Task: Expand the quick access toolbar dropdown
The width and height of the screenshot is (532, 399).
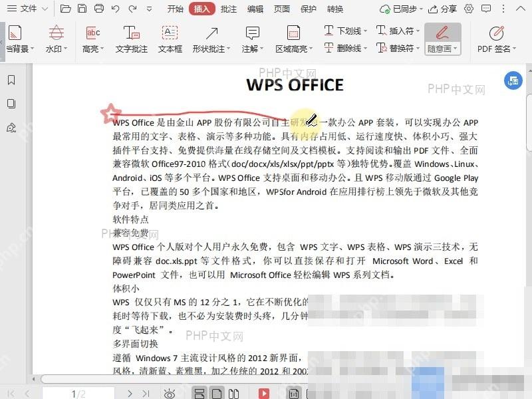Action: click(x=149, y=9)
